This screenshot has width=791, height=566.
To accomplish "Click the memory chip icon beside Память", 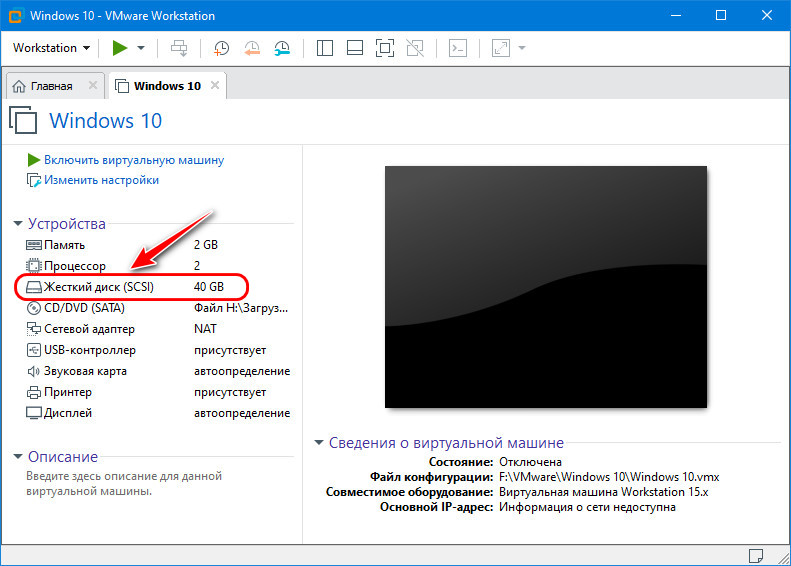I will click(33, 245).
